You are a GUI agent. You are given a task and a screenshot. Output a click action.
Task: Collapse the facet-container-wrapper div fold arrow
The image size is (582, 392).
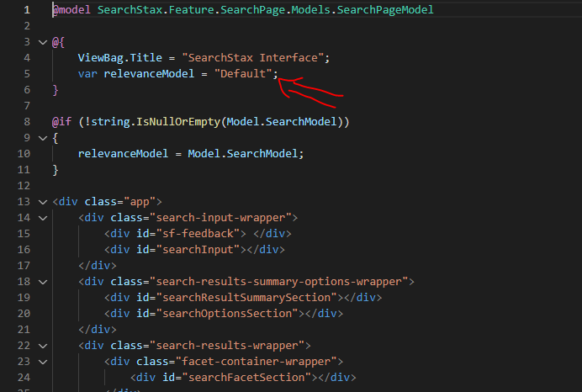coord(43,362)
